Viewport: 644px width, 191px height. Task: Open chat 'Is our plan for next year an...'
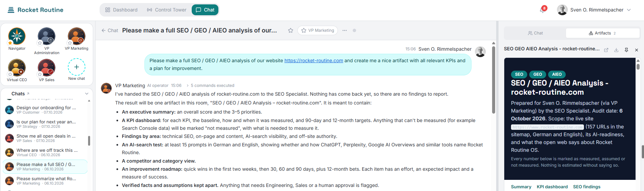tap(45, 124)
